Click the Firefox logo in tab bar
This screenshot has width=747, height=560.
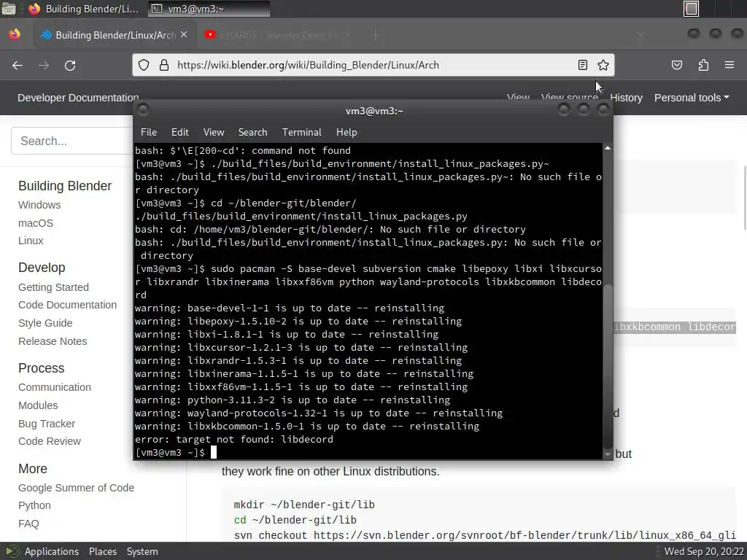[15, 34]
